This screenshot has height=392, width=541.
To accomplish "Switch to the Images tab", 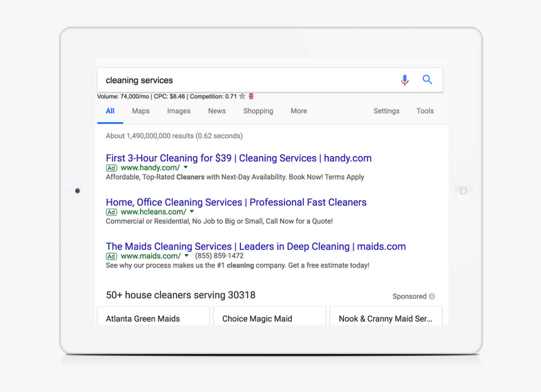I will tap(179, 111).
